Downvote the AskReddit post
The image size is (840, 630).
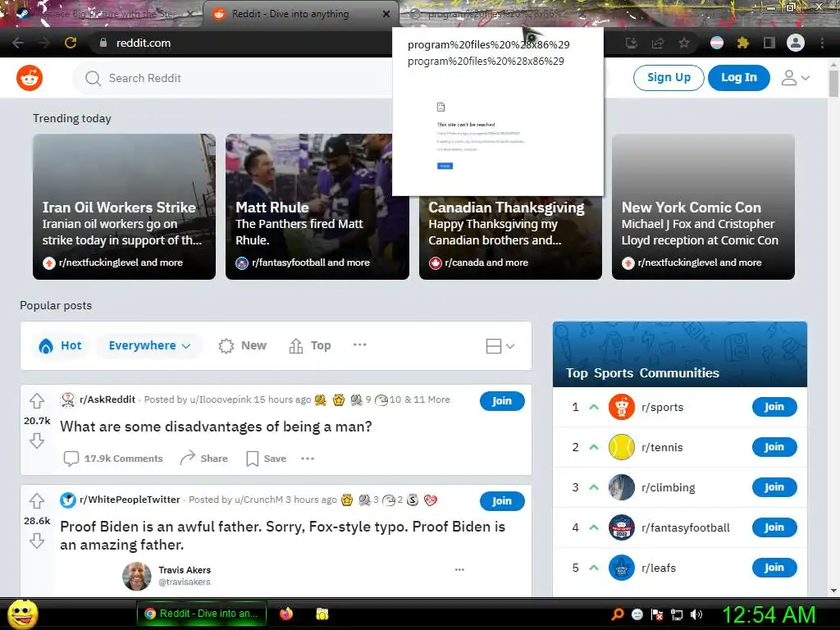coord(36,441)
